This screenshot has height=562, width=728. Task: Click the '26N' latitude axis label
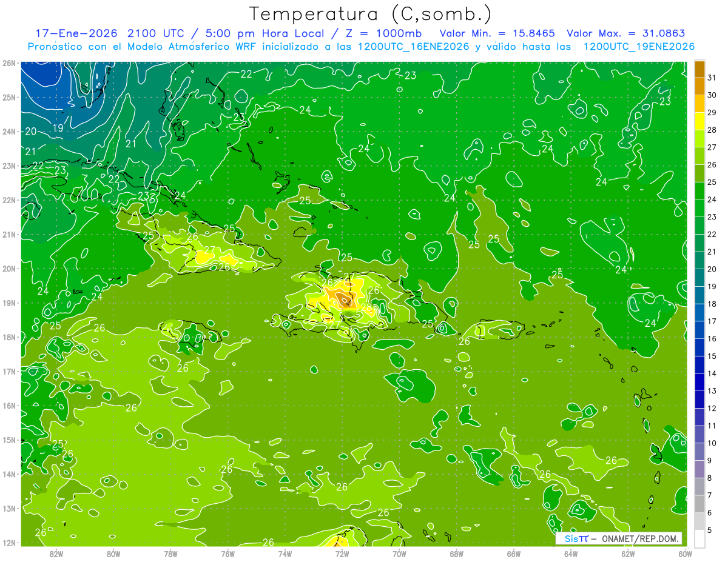(9, 63)
